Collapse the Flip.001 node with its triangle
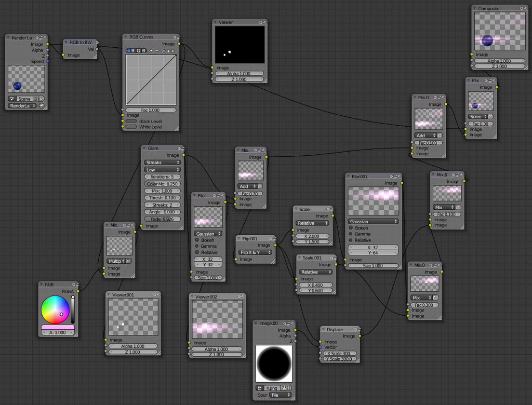Image resolution: width=532 pixels, height=405 pixels. [239, 238]
